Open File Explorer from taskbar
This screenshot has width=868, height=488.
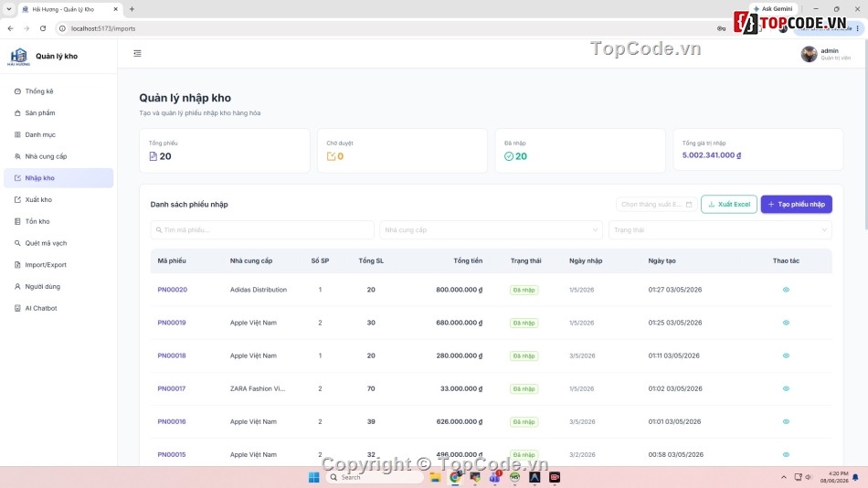pos(435,477)
